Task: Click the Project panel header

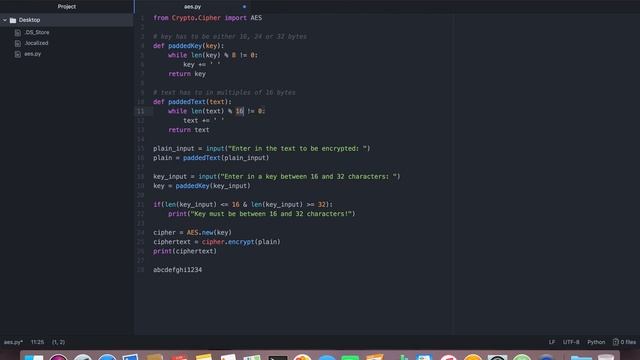Action: 67,7
